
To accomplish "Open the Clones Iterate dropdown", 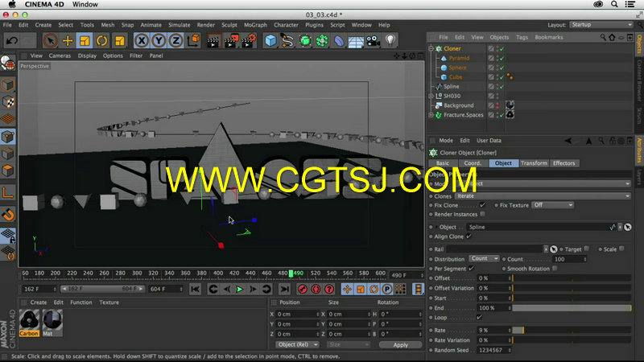I will pyautogui.click(x=543, y=195).
